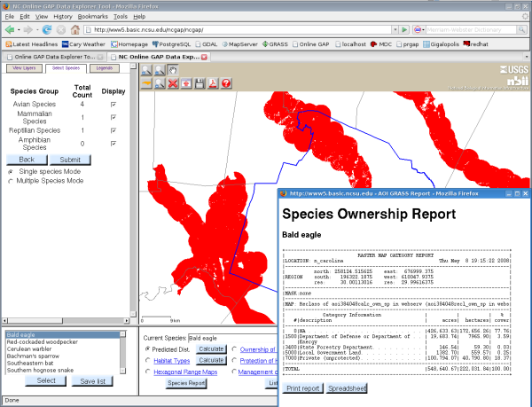Screen dimensions: 532x407
Task: Click the species list scroll down arrow
Action: [x=123, y=371]
